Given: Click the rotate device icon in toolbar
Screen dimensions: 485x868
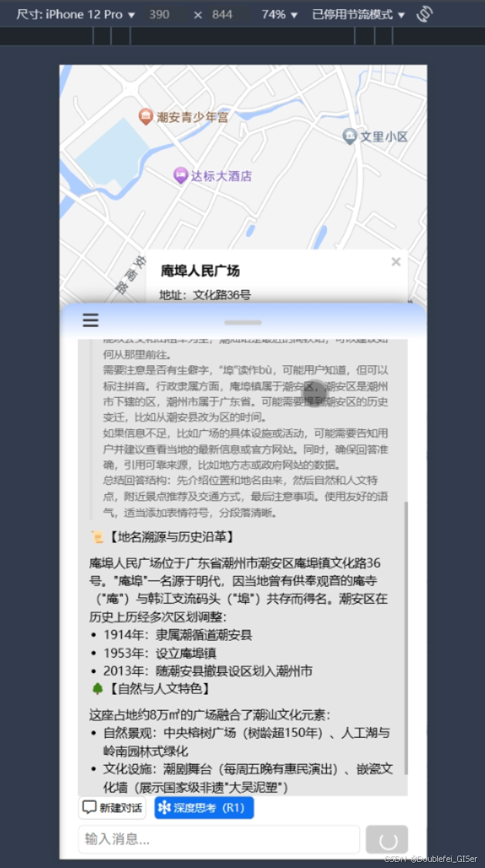Looking at the screenshot, I should click(424, 14).
